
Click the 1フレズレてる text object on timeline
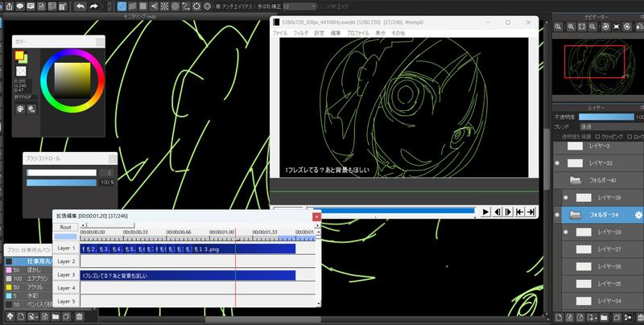(x=188, y=275)
